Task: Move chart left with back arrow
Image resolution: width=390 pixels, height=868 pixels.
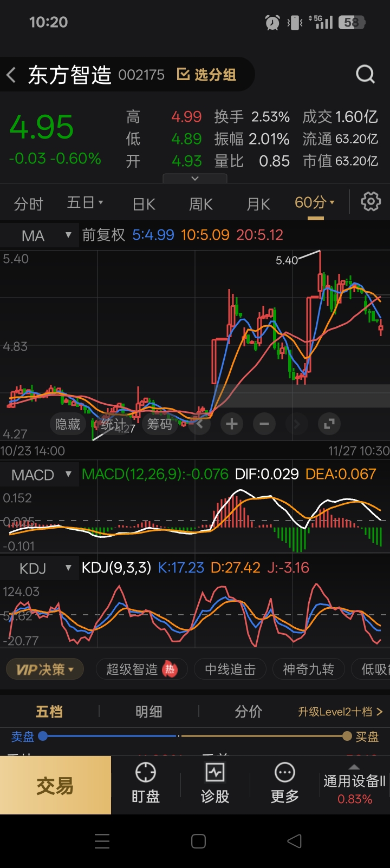Action: click(x=199, y=424)
